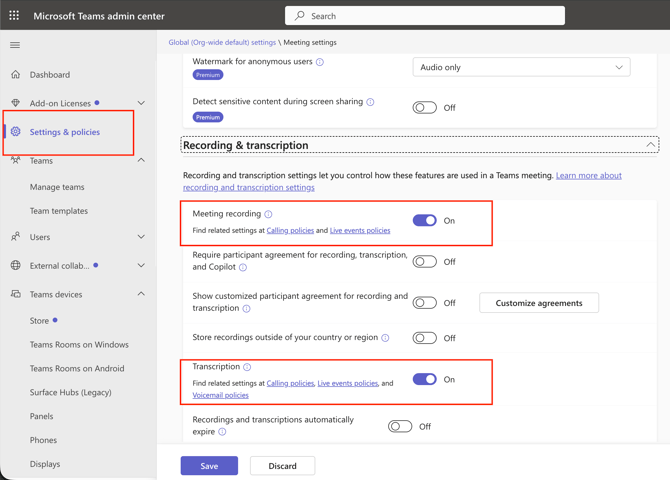Click Premium badge under Detect sensitive content
The height and width of the screenshot is (480, 670).
pyautogui.click(x=208, y=117)
